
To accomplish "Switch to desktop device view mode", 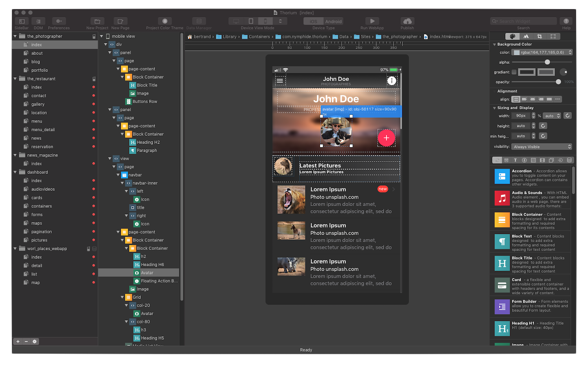I will coord(236,21).
